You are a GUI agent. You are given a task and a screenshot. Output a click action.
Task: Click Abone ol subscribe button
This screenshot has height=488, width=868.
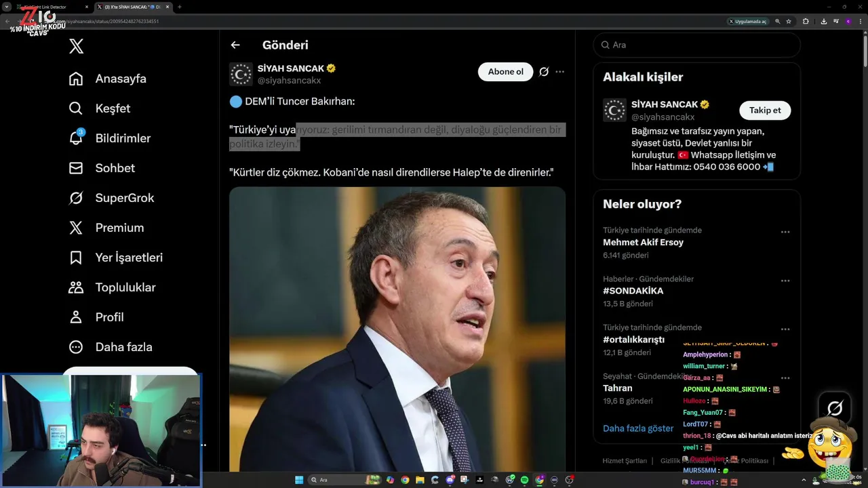[505, 72]
